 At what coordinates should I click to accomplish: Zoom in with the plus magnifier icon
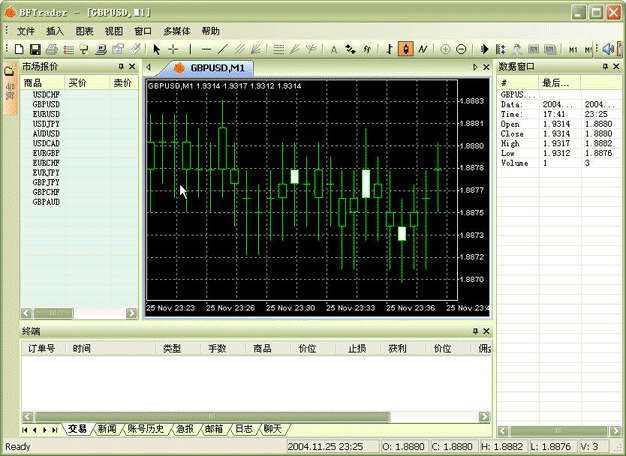point(445,50)
